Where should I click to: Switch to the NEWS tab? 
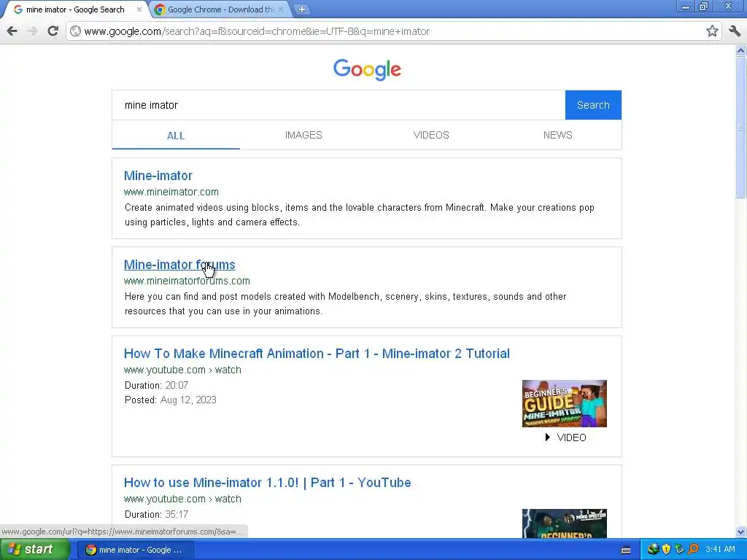(558, 135)
